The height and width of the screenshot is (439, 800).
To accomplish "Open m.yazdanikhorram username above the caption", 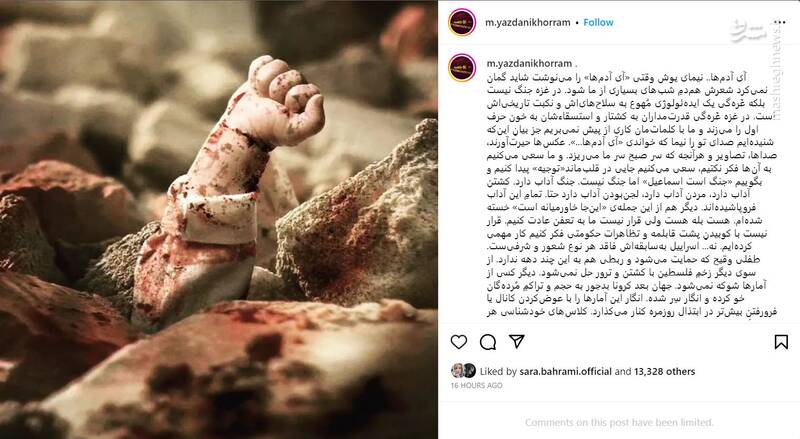I will point(529,63).
